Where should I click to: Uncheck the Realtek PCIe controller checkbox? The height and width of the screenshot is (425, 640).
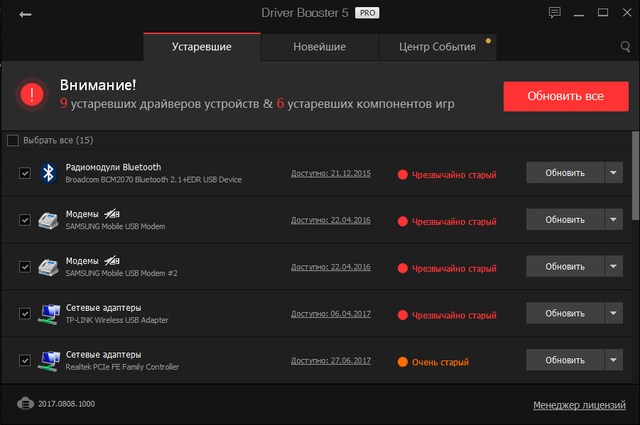click(x=24, y=360)
